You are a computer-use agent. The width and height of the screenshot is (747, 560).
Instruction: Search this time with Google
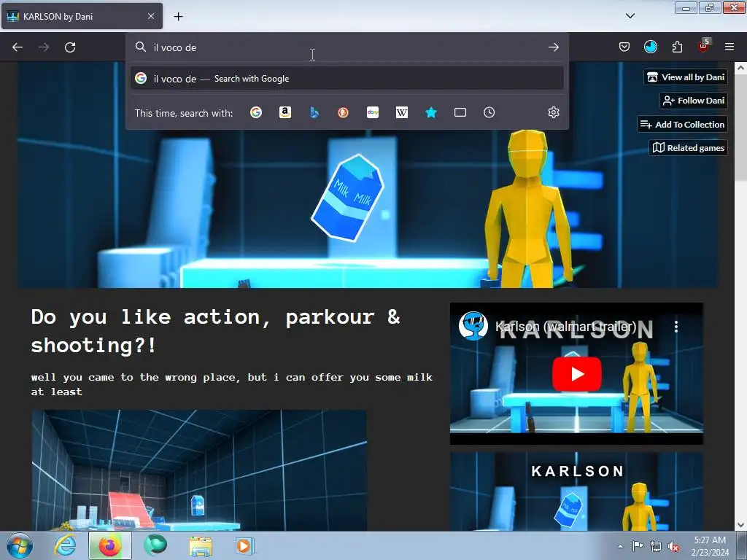pos(256,112)
